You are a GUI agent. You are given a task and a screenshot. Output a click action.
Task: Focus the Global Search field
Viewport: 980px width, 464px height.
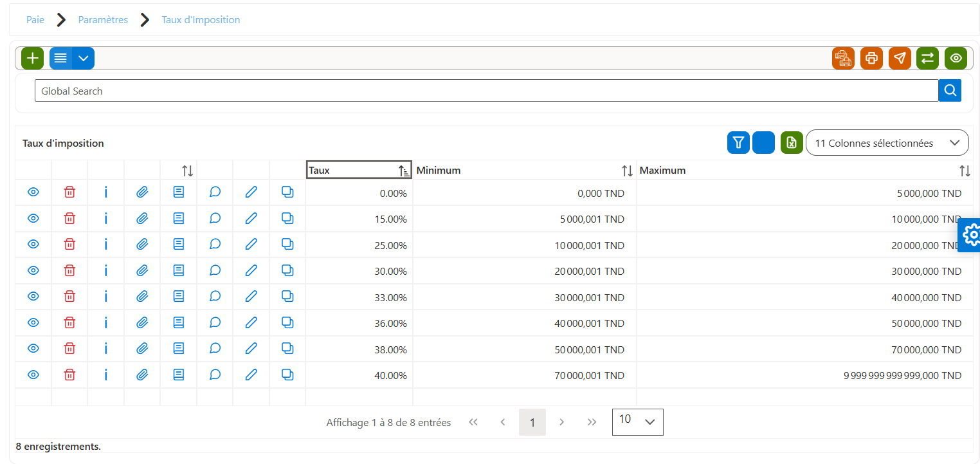click(486, 91)
